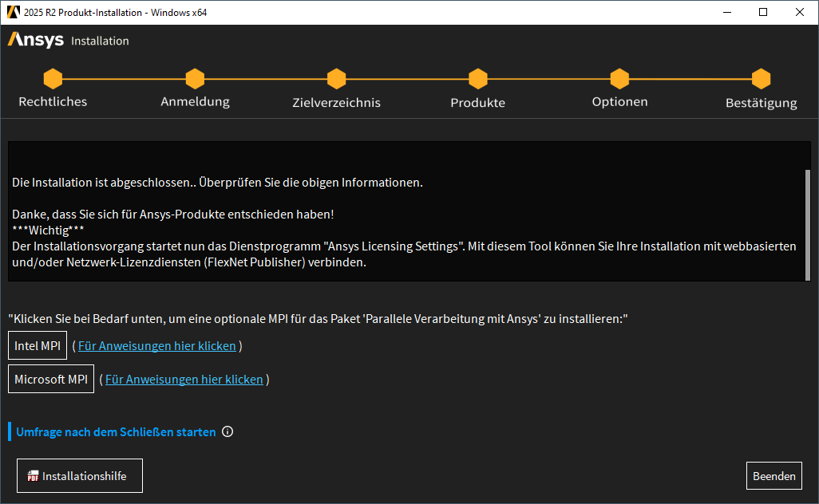819x504 pixels.
Task: Click the Rechtliches step hexagon
Action: pos(53,79)
